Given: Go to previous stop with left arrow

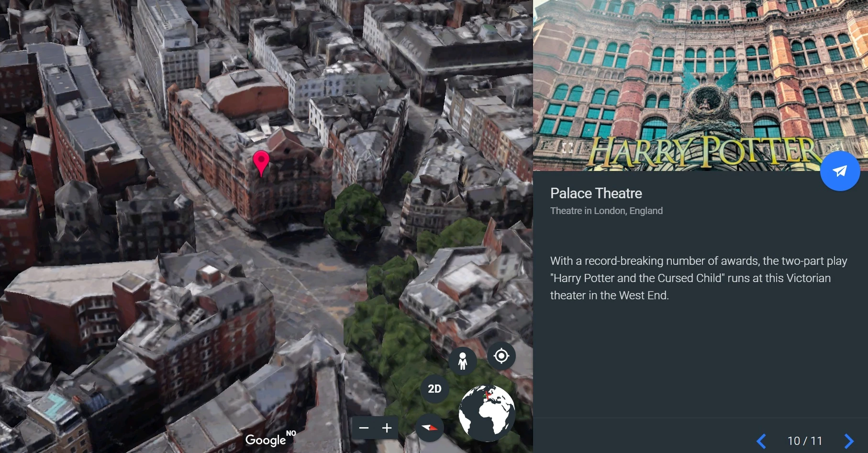Looking at the screenshot, I should [x=761, y=441].
